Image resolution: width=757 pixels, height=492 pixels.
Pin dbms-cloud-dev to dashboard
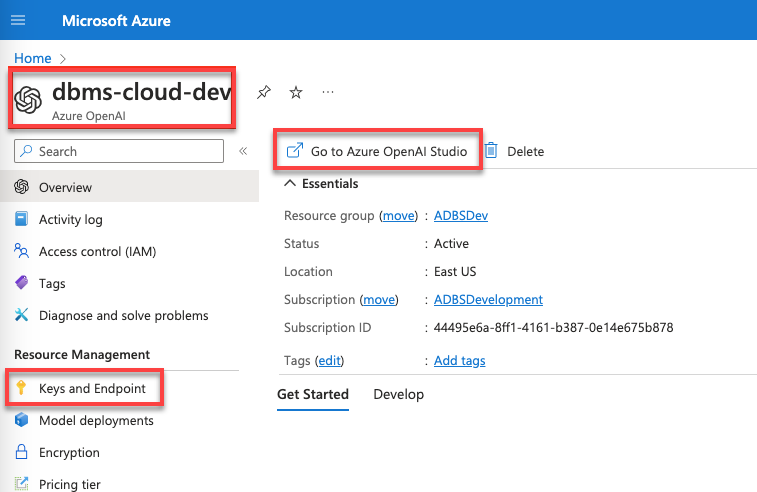point(264,92)
